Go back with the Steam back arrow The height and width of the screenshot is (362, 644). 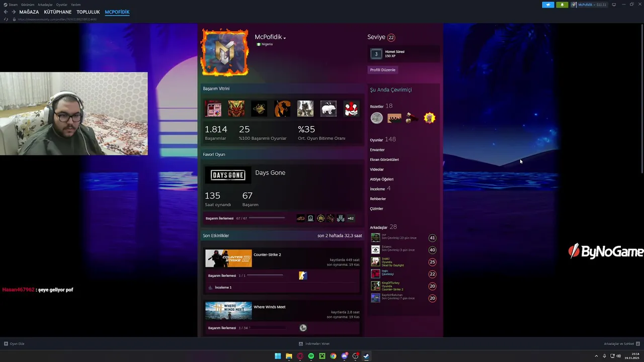point(6,12)
